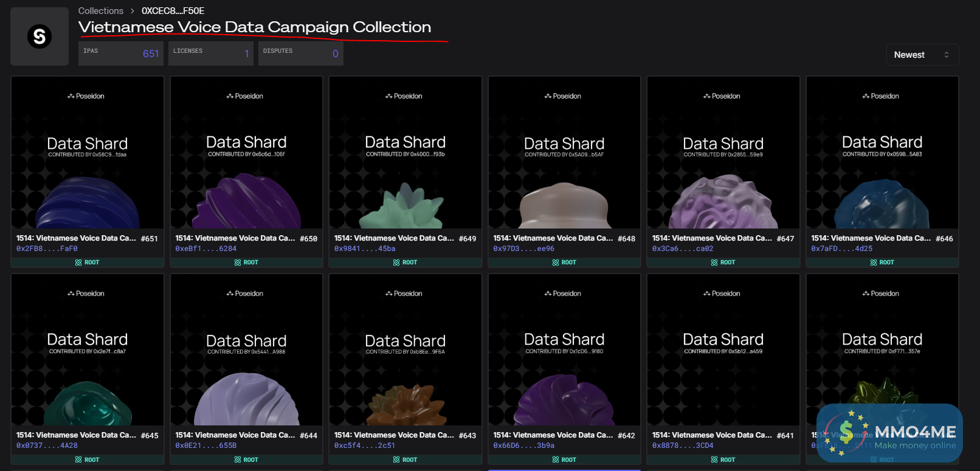Screen dimensions: 980x471
Task: Select the IPAS 651 stat tab
Action: click(121, 53)
